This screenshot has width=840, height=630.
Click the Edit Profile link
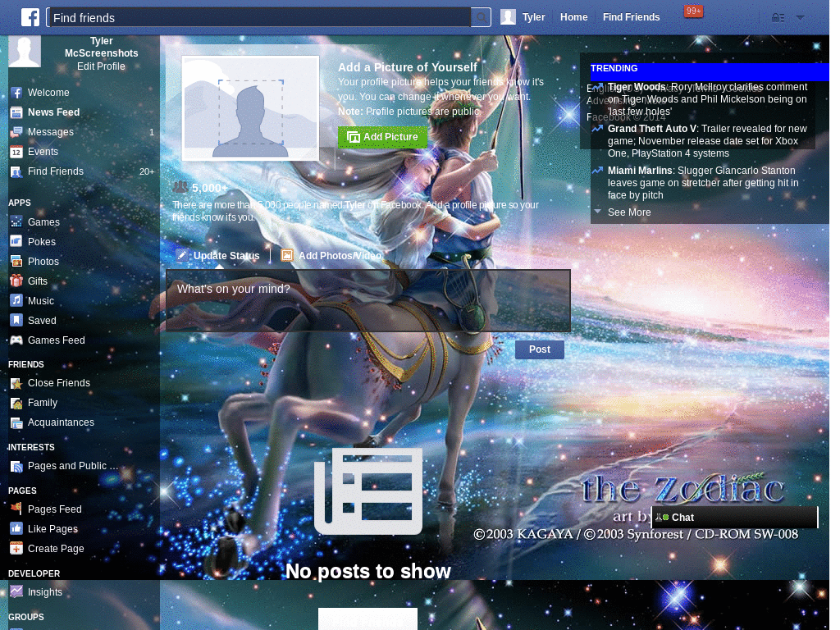pos(101,66)
